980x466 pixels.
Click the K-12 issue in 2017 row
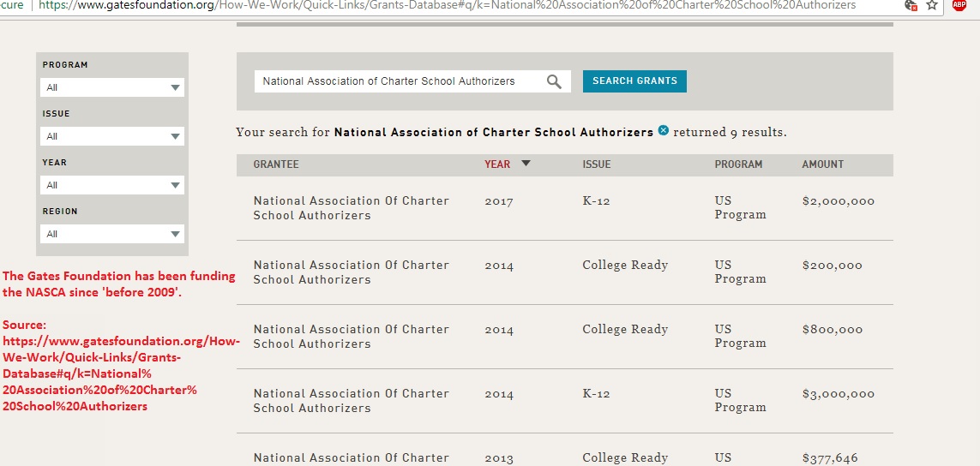tap(596, 201)
